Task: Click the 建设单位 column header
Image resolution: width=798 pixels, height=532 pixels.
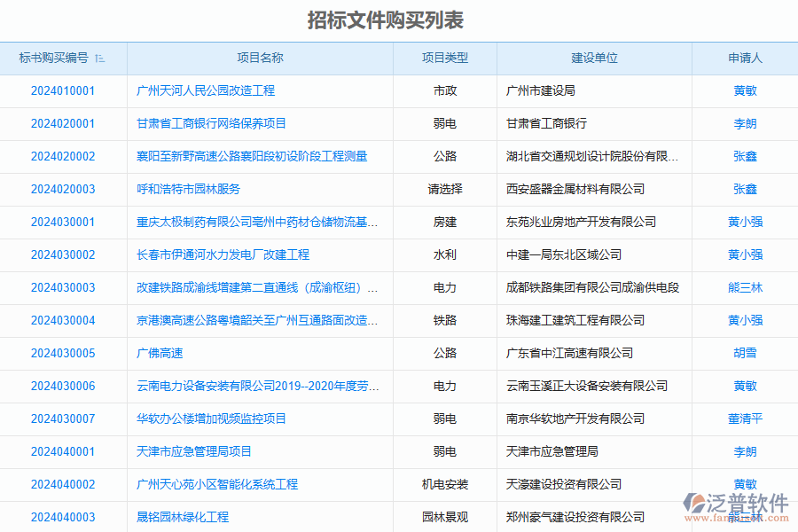Action: [x=594, y=58]
